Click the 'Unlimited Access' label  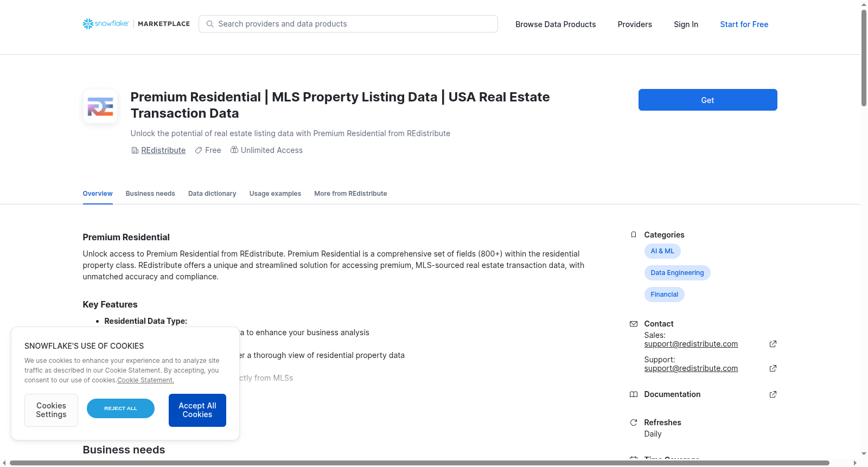(x=272, y=150)
